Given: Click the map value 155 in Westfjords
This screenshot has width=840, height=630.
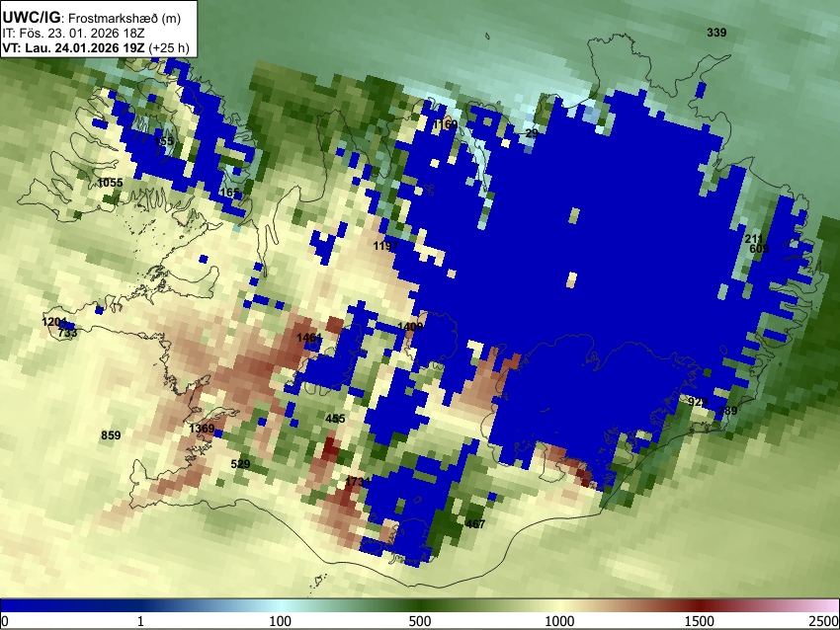Looking at the screenshot, I should click(x=163, y=141).
